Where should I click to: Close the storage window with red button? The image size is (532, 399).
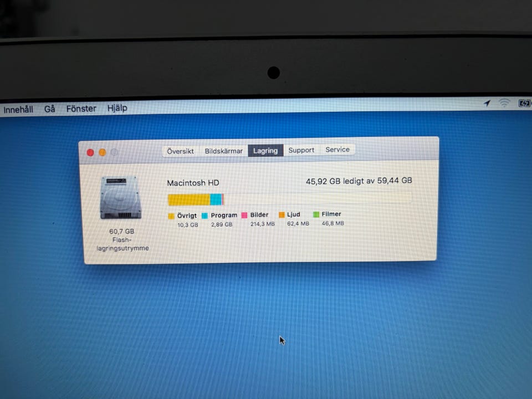point(90,153)
